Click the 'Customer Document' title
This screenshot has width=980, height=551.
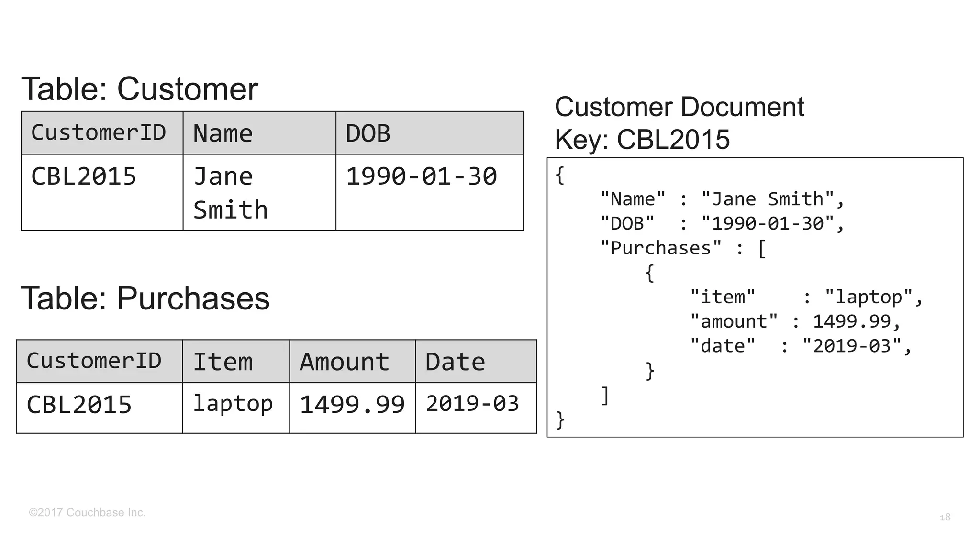pyautogui.click(x=679, y=107)
